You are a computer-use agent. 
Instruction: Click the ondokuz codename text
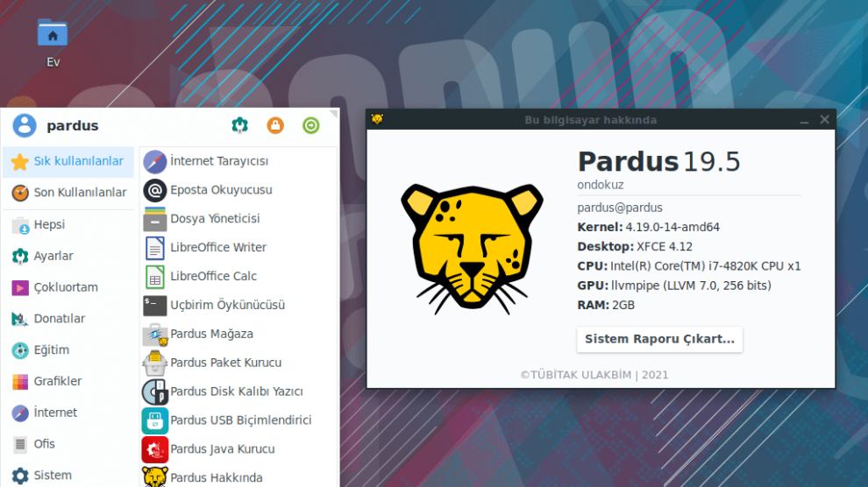click(600, 185)
